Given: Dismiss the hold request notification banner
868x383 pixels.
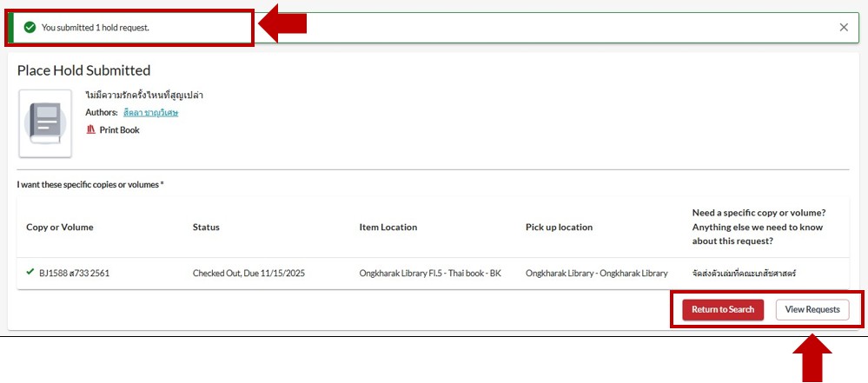Looking at the screenshot, I should click(844, 27).
